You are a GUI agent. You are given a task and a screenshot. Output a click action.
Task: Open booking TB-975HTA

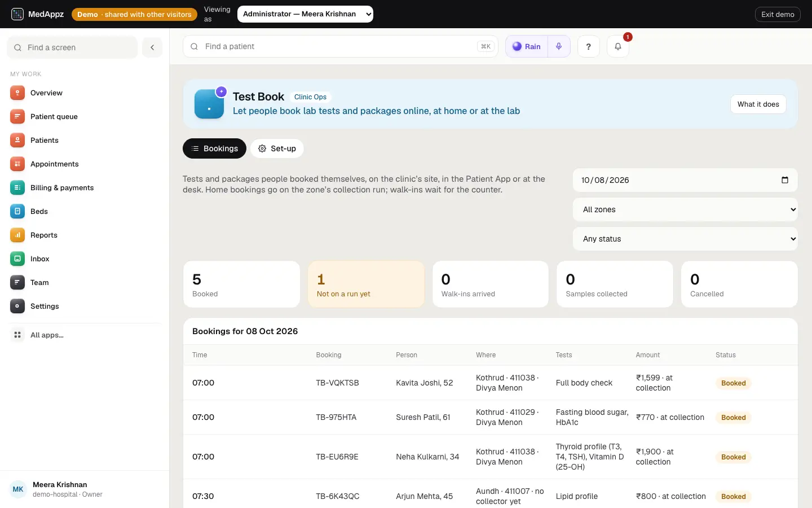pos(336,417)
